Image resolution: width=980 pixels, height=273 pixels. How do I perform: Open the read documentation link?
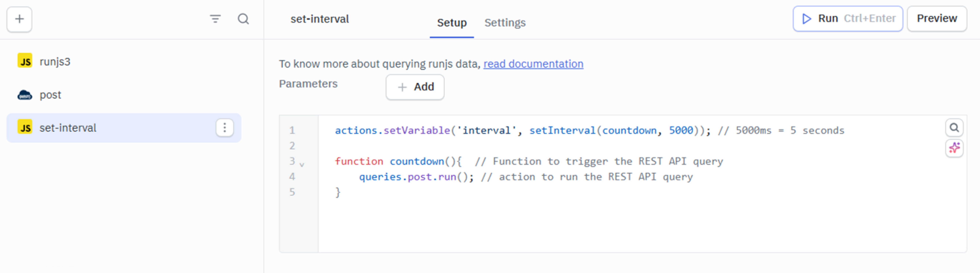point(533,64)
